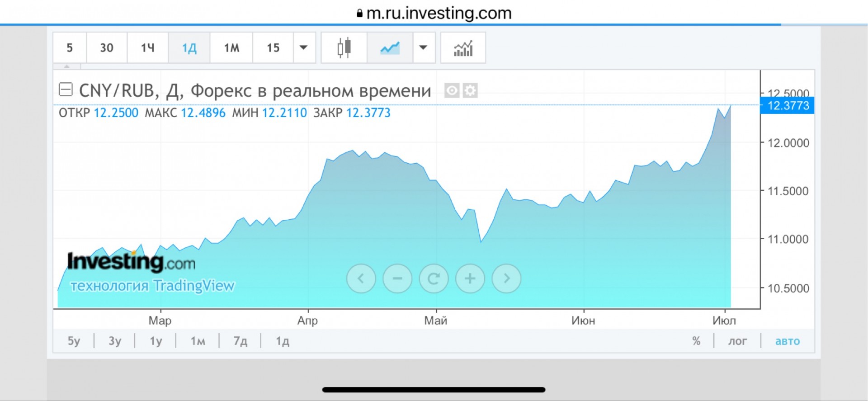Image resolution: width=868 pixels, height=401 pixels.
Task: Toggle the авто auto scale
Action: point(788,341)
